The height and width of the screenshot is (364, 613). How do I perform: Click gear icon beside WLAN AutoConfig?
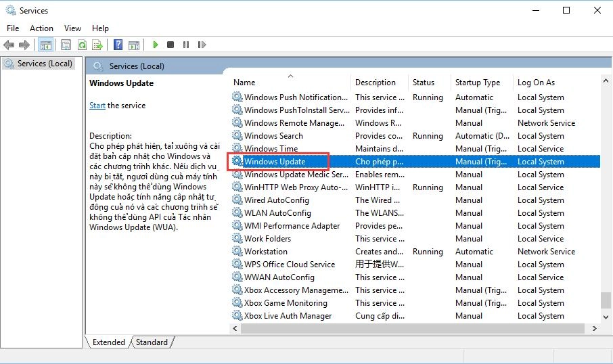pyautogui.click(x=237, y=212)
